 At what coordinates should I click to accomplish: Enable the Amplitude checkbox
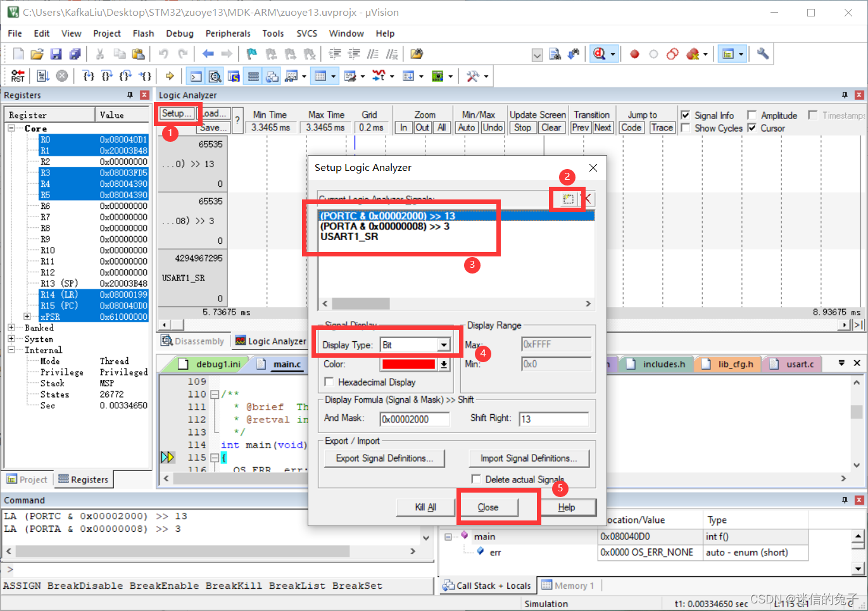[x=752, y=115]
